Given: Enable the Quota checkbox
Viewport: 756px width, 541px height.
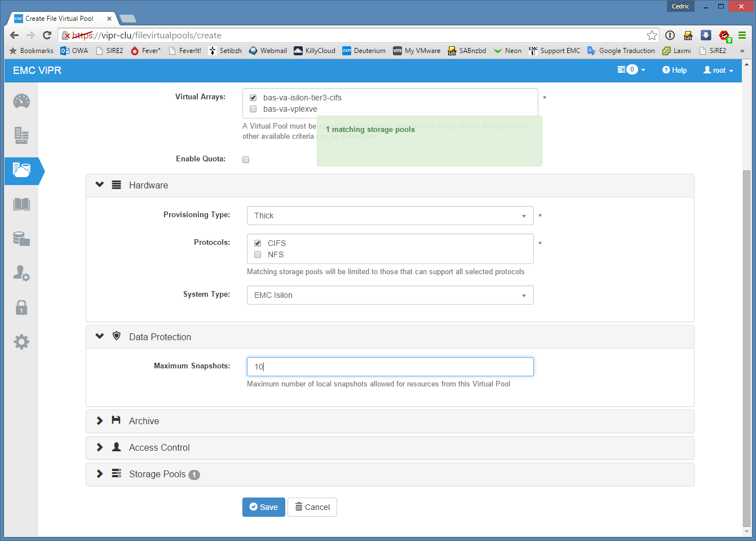Looking at the screenshot, I should [x=246, y=160].
